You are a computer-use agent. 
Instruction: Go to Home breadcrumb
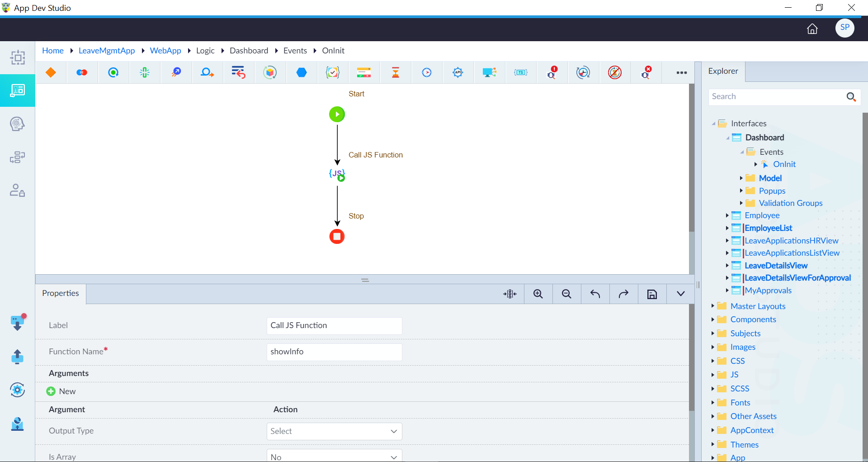tap(53, 51)
